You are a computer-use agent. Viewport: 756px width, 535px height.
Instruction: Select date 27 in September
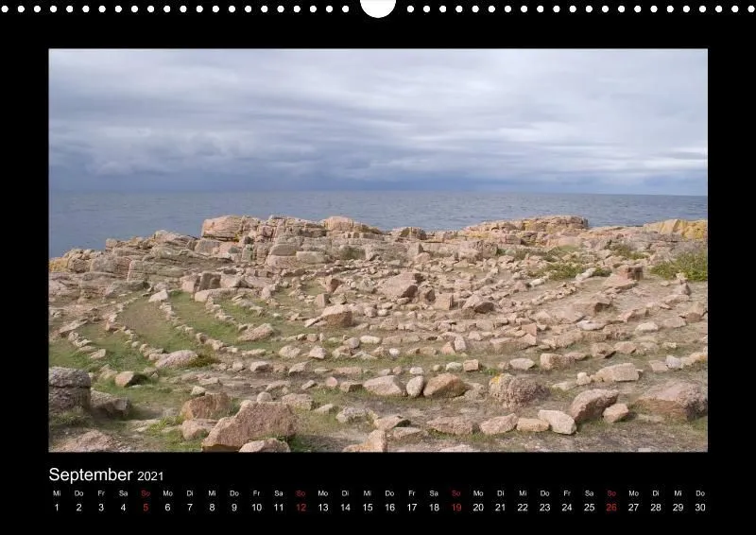[633, 508]
